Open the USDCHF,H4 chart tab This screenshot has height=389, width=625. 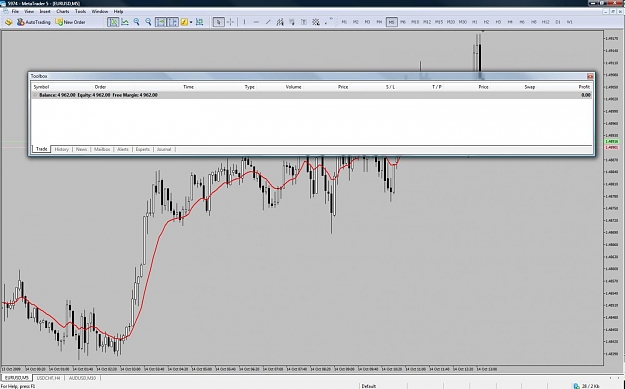coord(48,378)
